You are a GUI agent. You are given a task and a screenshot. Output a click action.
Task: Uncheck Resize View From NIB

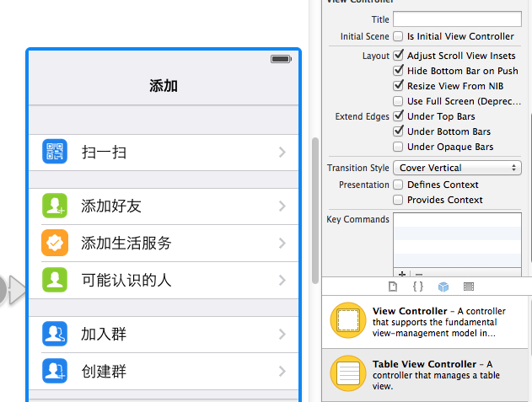click(x=398, y=86)
